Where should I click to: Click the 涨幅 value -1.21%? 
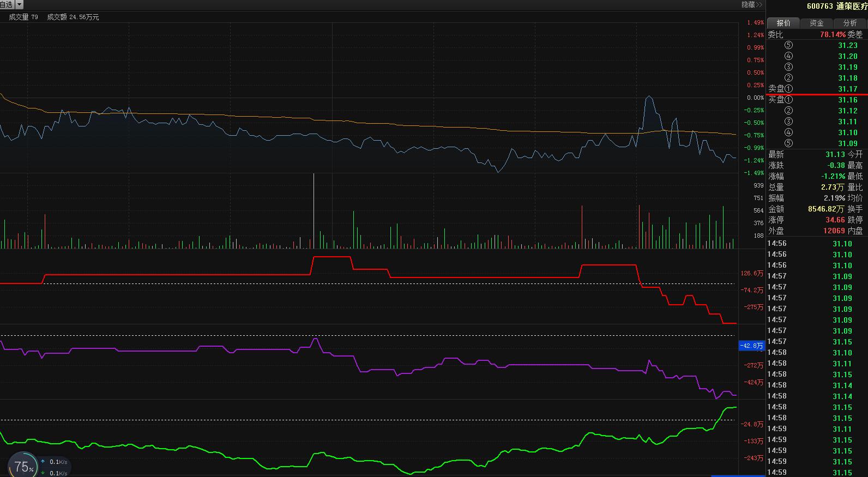click(833, 176)
